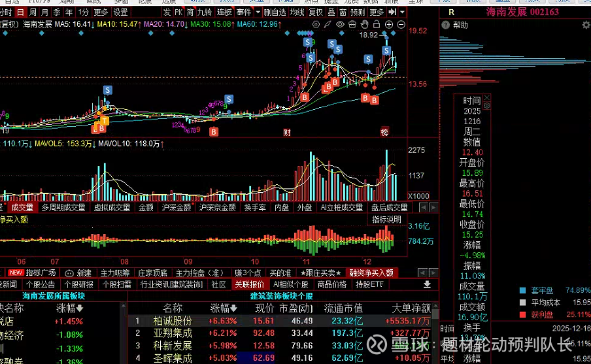Click the jump-to-end arrow icon in toolbar
The image size is (591, 364).
click(392, 12)
